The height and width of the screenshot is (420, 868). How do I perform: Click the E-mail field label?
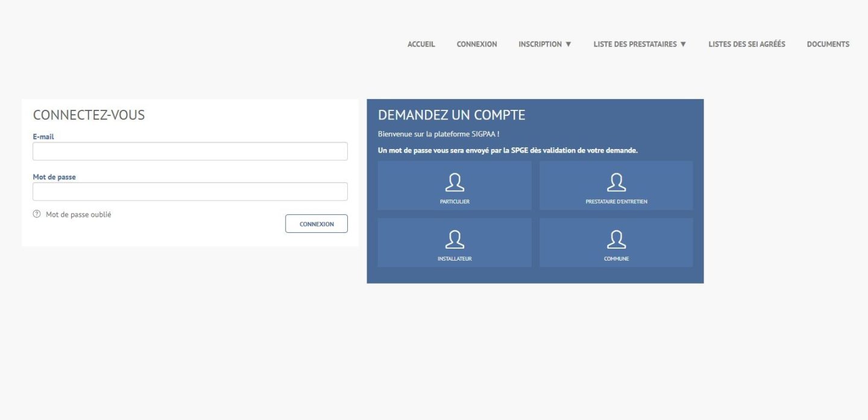point(43,137)
